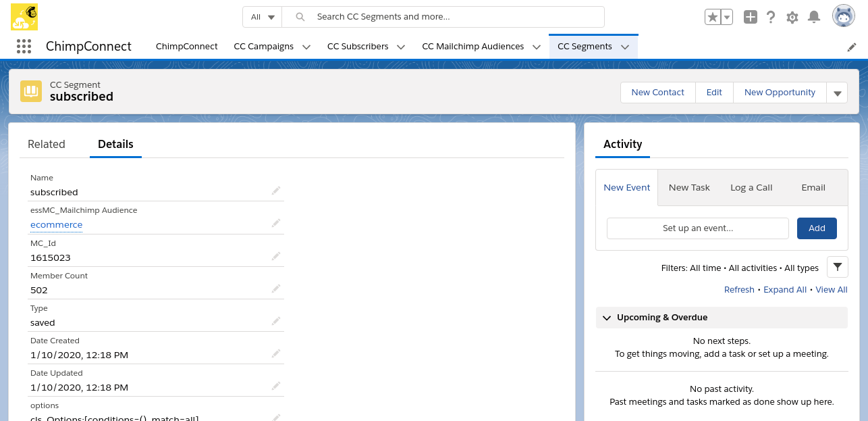Open the notifications bell
The image size is (868, 421).
point(814,17)
